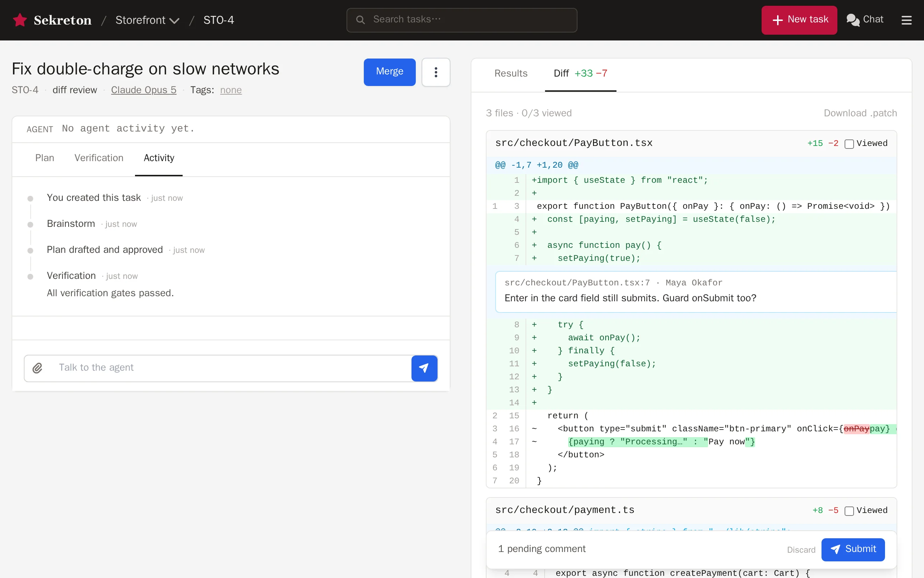Click the Brainstorm activity entry
The width and height of the screenshot is (924, 578).
coord(71,224)
